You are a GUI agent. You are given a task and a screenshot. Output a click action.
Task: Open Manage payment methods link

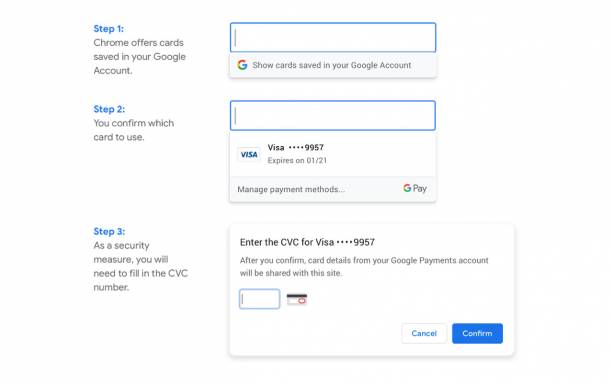pyautogui.click(x=291, y=189)
